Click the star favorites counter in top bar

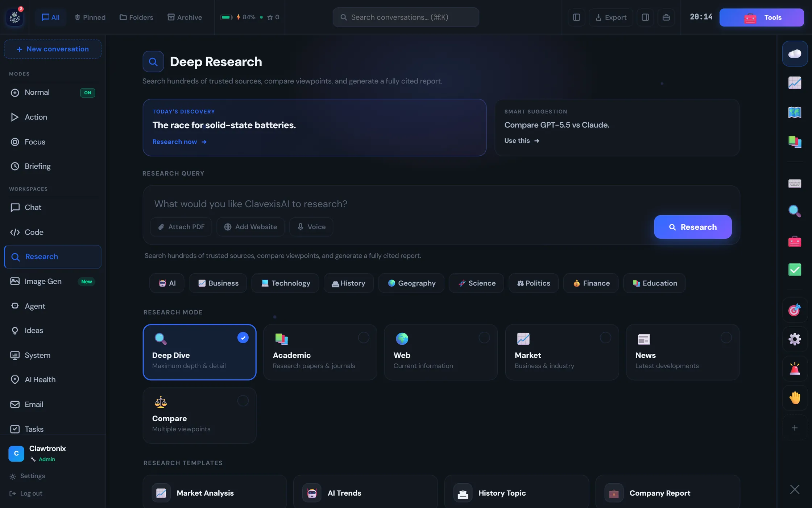(273, 17)
